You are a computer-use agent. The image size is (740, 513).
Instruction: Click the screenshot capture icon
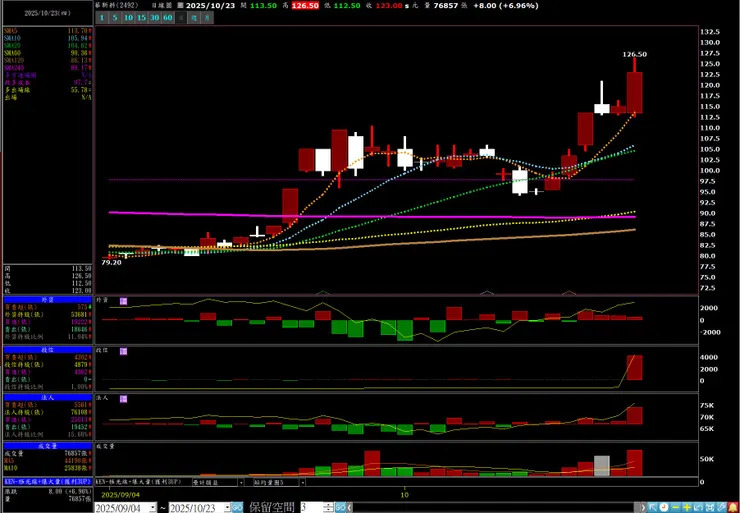(710, 507)
